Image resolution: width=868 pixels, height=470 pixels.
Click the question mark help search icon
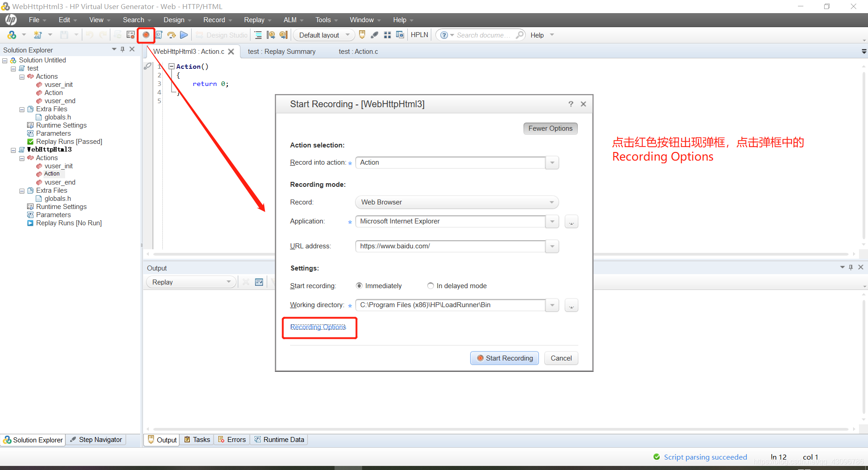pos(444,35)
